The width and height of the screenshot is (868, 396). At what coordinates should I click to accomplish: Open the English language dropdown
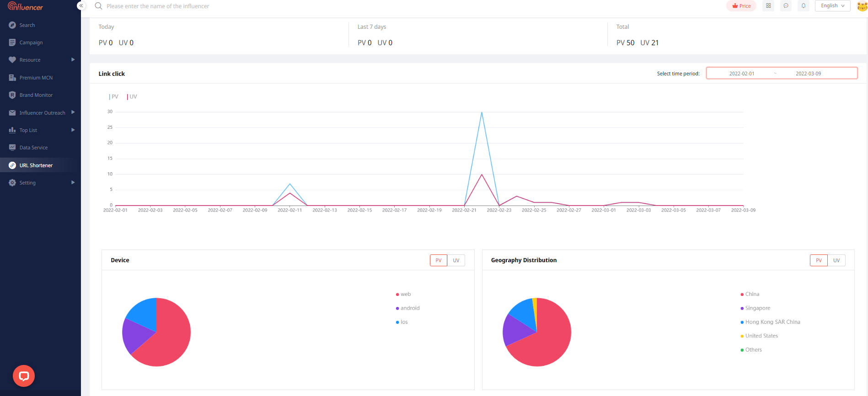tap(832, 6)
